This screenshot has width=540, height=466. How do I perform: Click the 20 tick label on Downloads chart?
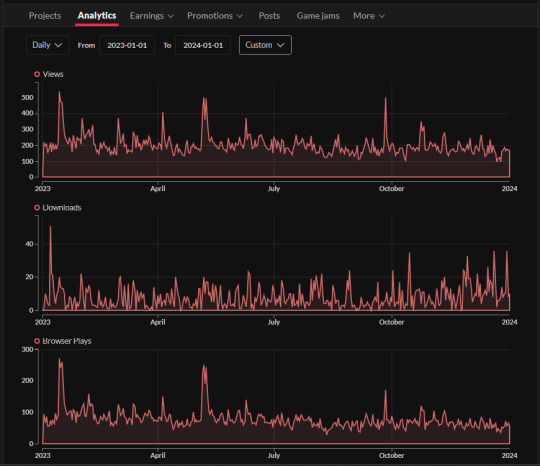[29, 277]
